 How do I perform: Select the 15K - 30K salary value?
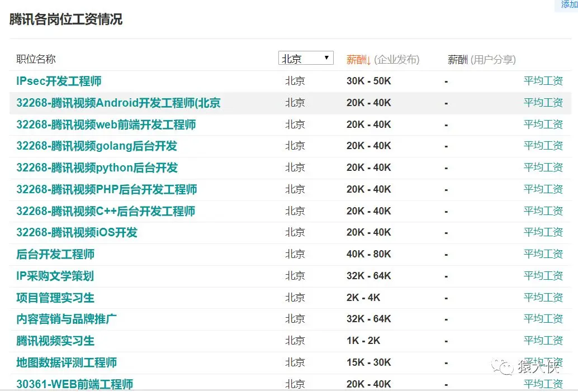(x=368, y=362)
